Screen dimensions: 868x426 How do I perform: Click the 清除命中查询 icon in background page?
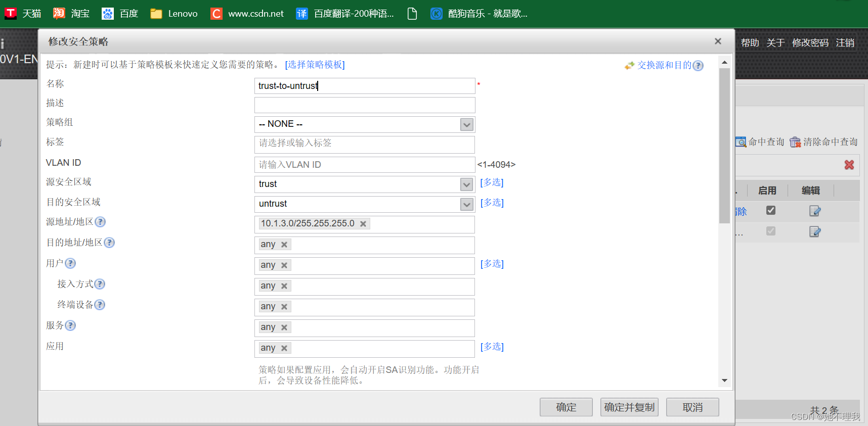795,142
